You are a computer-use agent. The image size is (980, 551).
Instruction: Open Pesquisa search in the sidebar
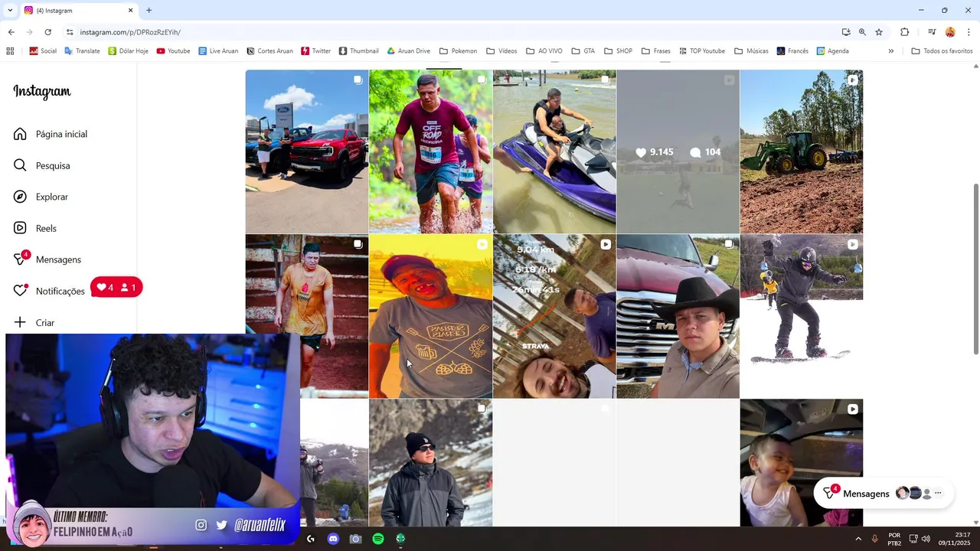42,165
